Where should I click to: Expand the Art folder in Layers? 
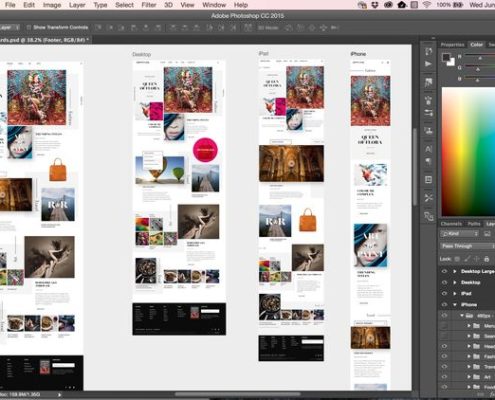(469, 377)
